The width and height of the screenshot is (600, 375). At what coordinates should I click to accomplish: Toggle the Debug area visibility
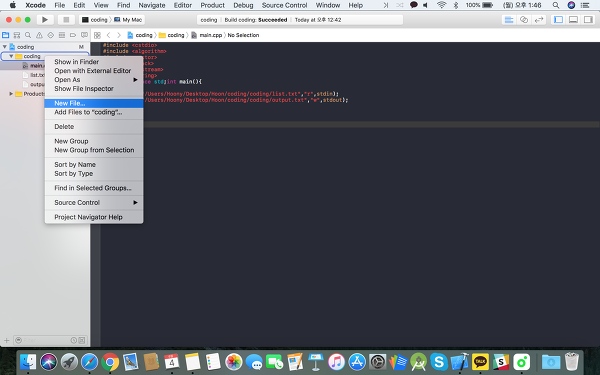(x=573, y=20)
